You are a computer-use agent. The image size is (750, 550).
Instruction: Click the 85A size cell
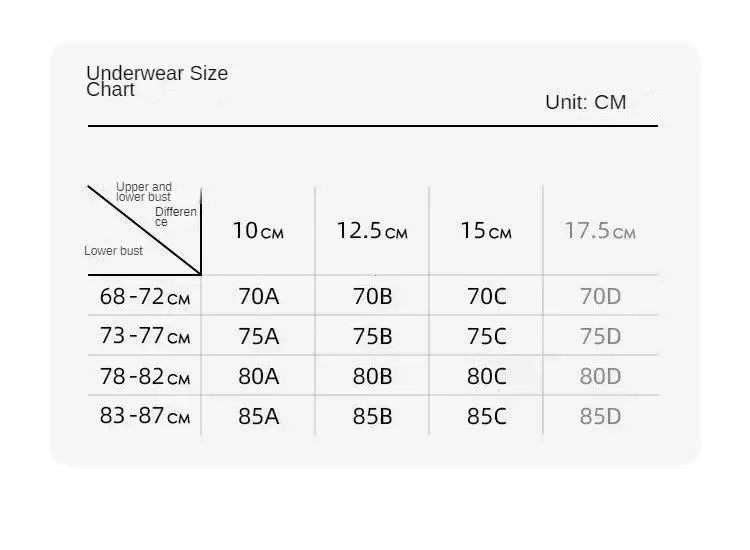click(x=259, y=417)
